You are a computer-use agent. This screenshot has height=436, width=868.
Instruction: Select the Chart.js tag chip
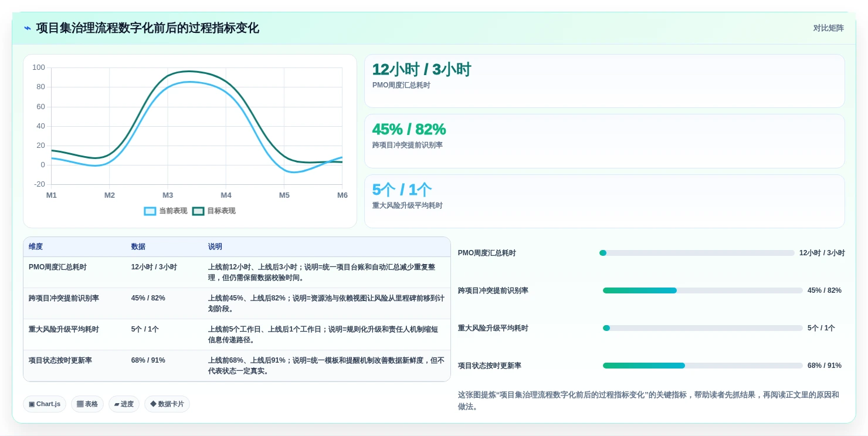45,404
